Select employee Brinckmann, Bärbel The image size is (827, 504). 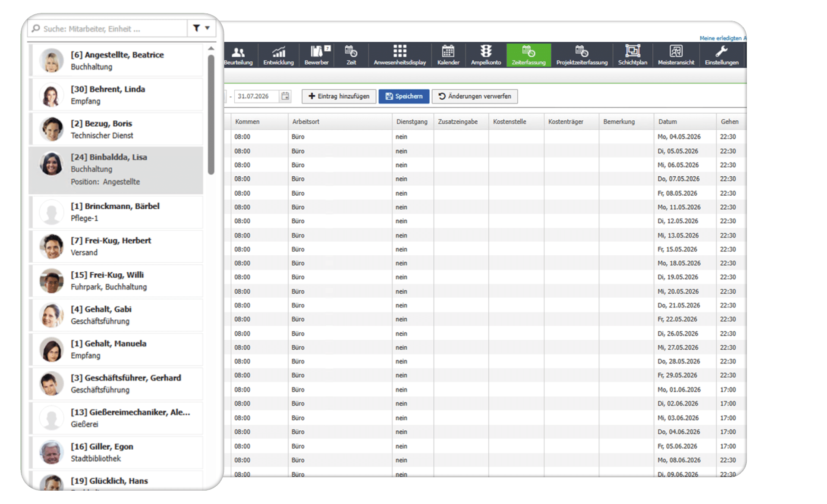click(116, 212)
